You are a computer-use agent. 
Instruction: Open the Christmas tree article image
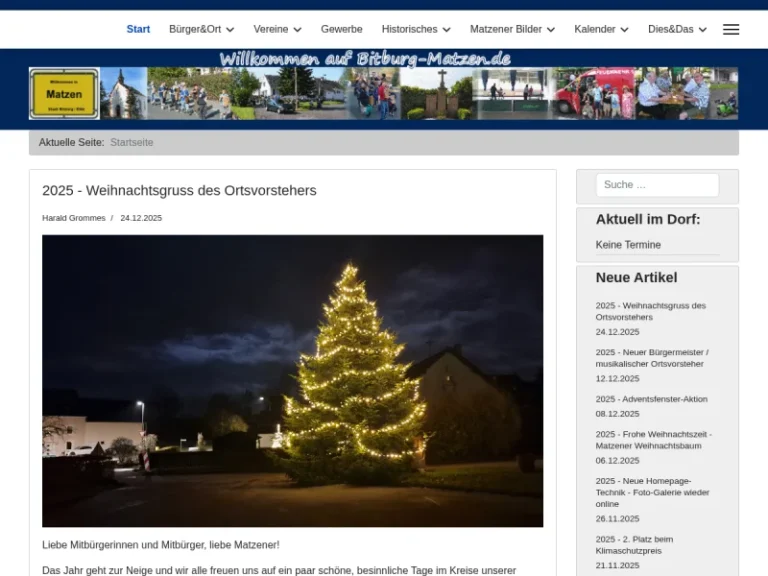tap(292, 380)
